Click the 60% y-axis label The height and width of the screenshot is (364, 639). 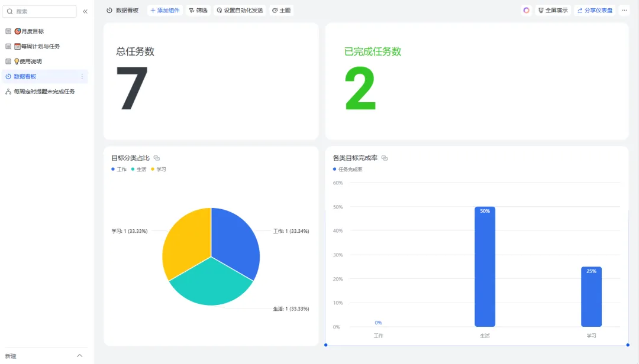(338, 183)
